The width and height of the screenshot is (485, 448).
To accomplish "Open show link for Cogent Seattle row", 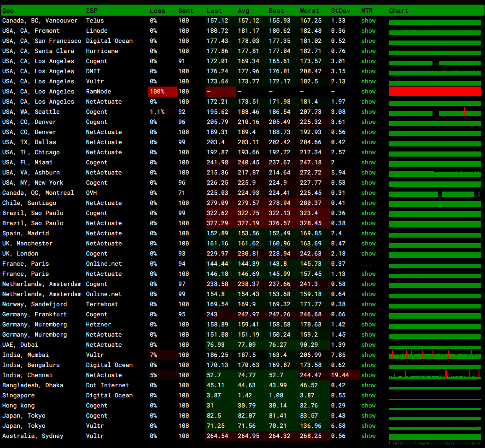I will (368, 112).
